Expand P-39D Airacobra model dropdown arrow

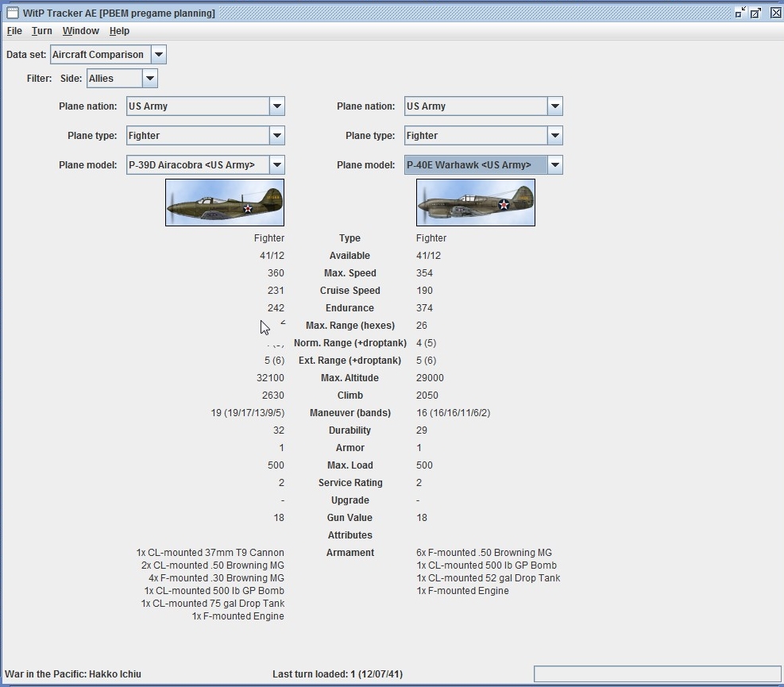[277, 165]
